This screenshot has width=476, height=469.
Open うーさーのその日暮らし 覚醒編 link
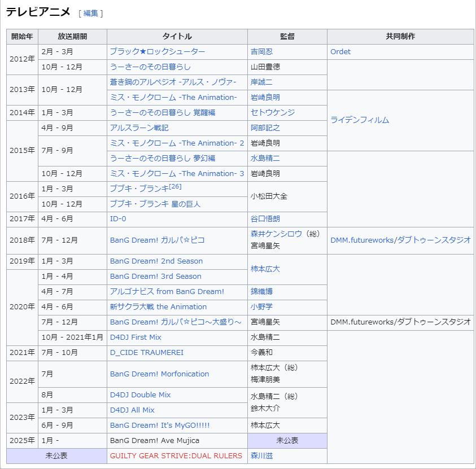pos(163,112)
